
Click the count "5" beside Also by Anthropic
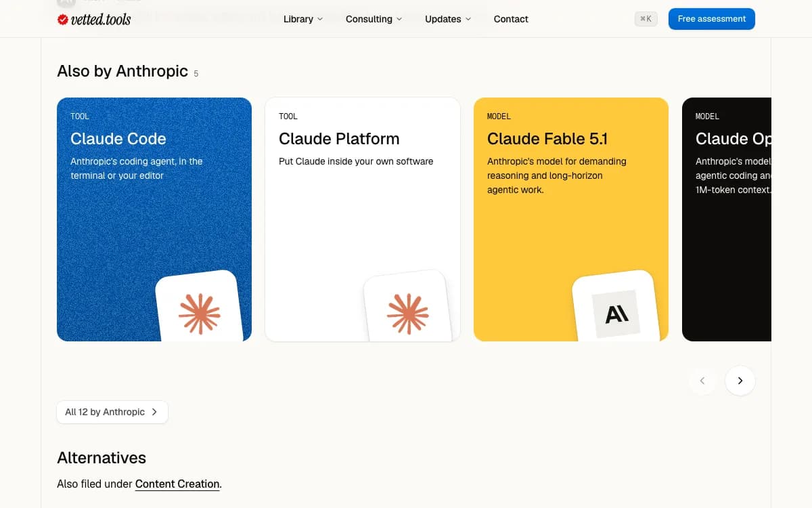tap(196, 73)
